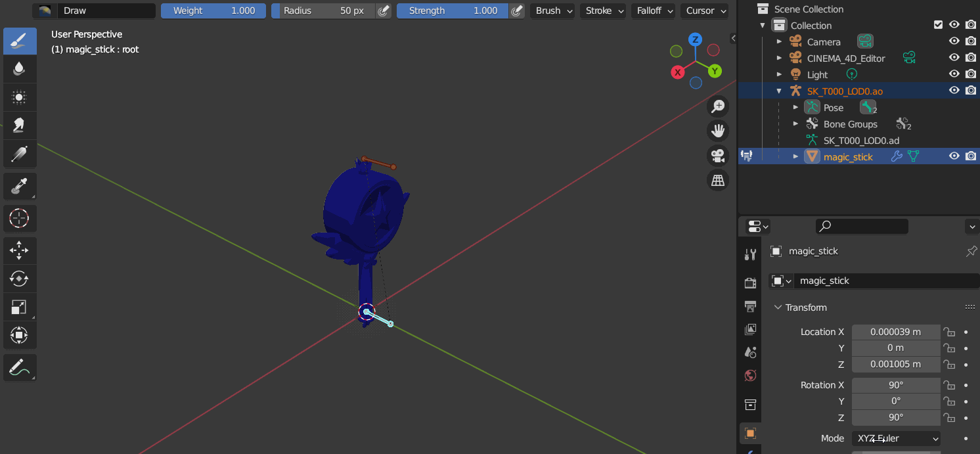980x454 pixels.
Task: Adjust the Strength slider
Action: coord(453,11)
